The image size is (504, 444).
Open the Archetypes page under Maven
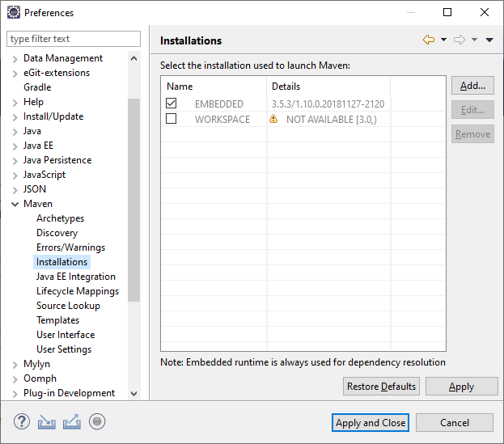60,218
